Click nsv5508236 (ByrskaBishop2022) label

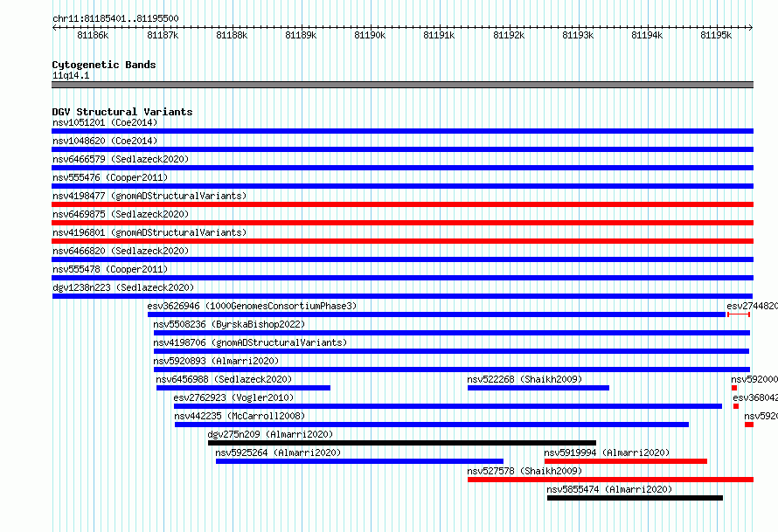click(229, 324)
